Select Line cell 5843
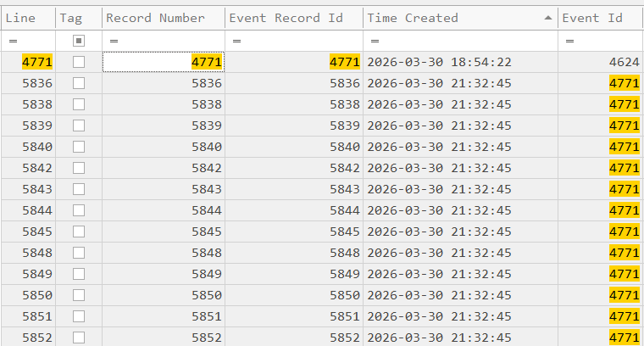Viewport: 644px width, 346px height. coord(28,189)
